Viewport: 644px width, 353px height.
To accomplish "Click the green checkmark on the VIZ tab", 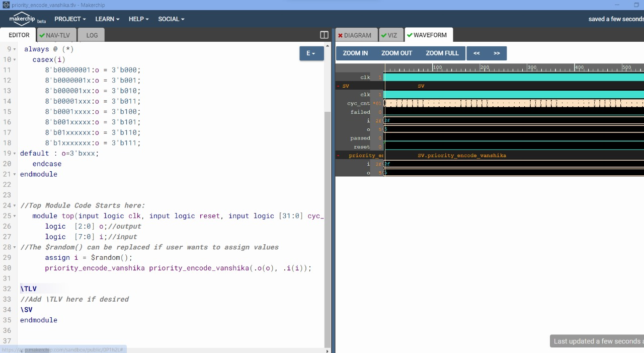I will point(385,35).
